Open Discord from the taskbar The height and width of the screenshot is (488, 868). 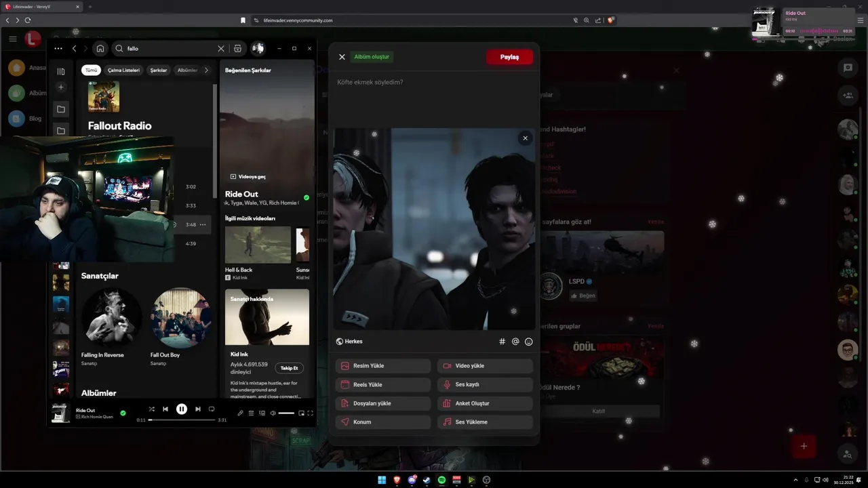click(412, 480)
